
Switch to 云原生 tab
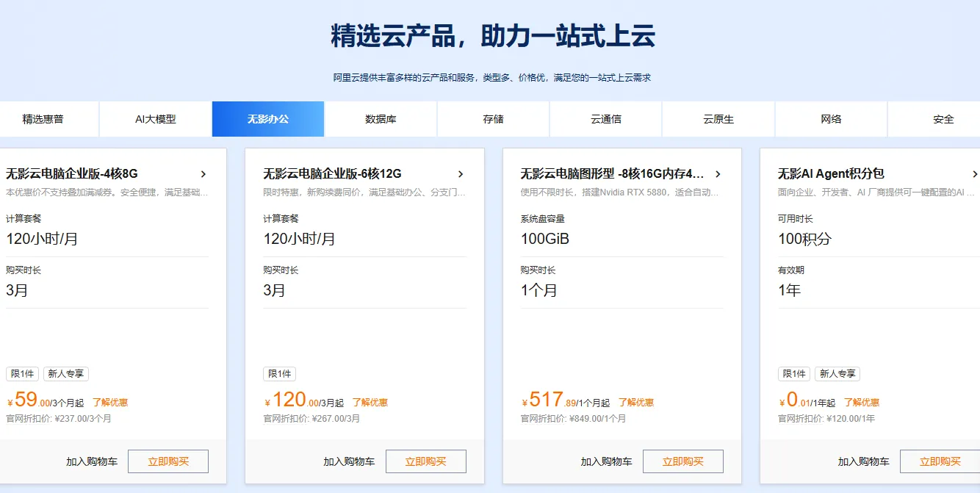coord(718,119)
